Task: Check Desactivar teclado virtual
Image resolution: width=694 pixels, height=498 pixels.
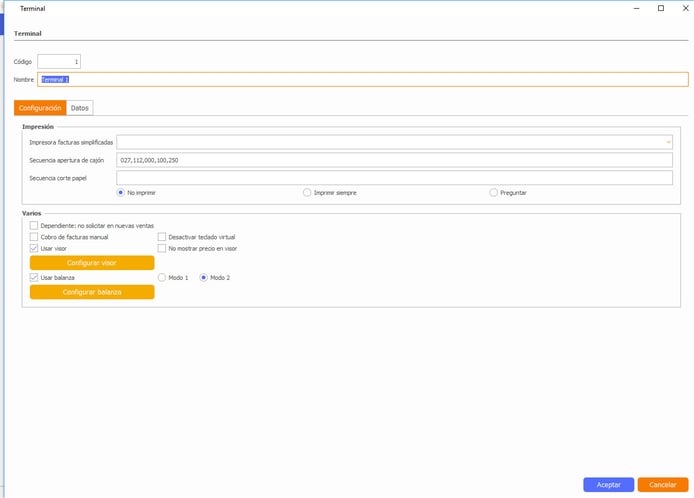Action: pos(162,237)
